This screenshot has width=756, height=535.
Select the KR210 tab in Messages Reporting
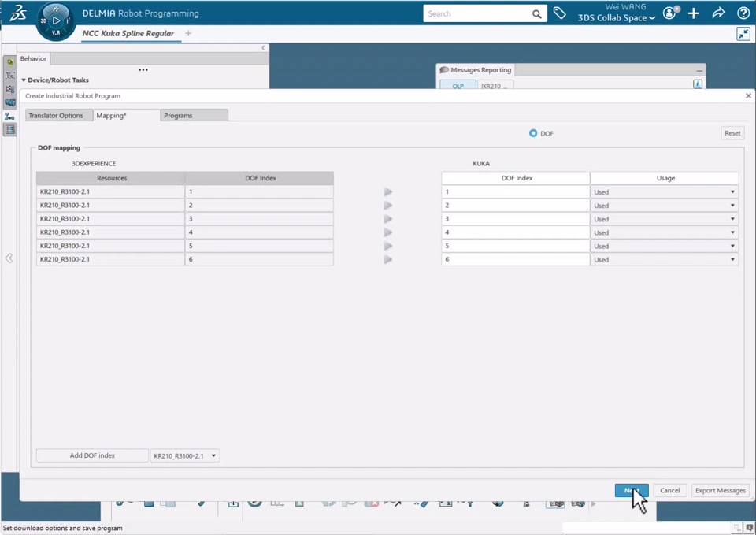(495, 86)
